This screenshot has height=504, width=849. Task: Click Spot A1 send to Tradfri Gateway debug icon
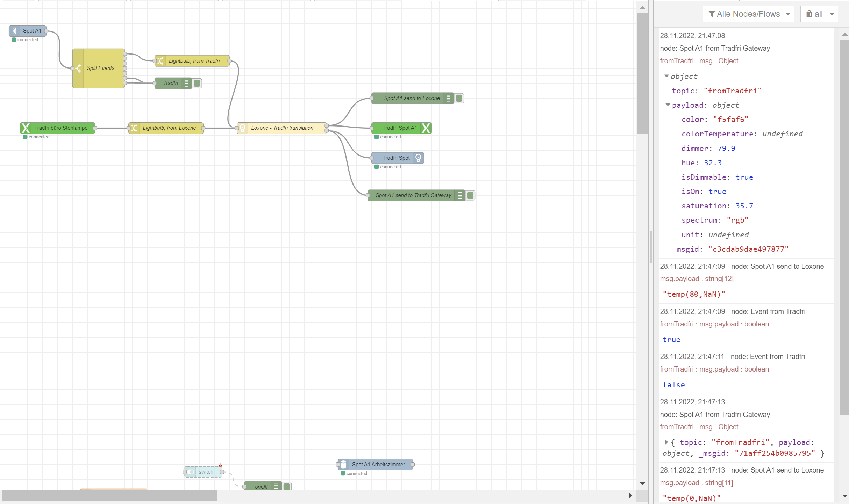(x=459, y=195)
